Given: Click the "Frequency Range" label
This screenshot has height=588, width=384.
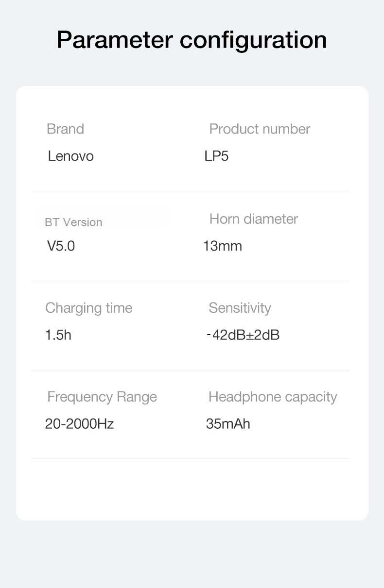Looking at the screenshot, I should pyautogui.click(x=102, y=397).
